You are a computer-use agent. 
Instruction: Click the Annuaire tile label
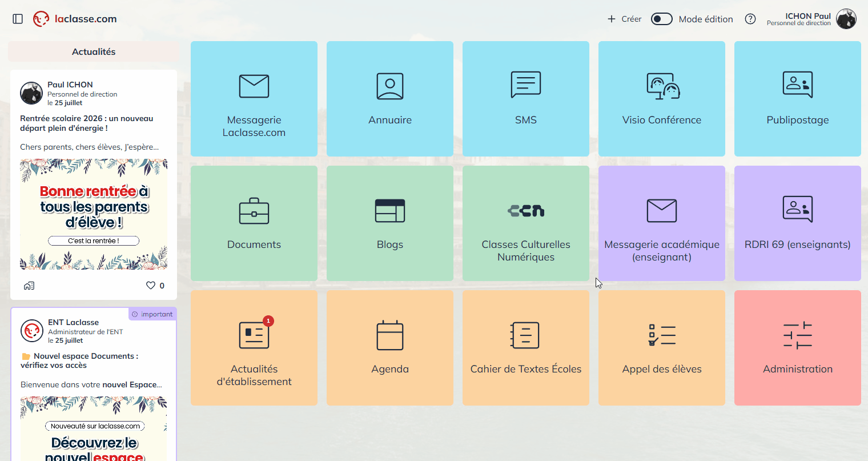[390, 120]
